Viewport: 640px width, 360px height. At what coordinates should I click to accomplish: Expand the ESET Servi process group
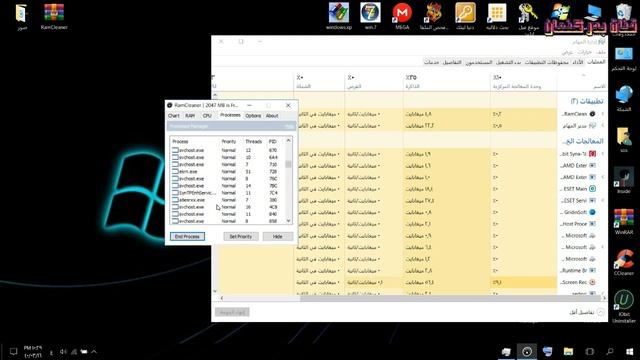tap(602, 200)
